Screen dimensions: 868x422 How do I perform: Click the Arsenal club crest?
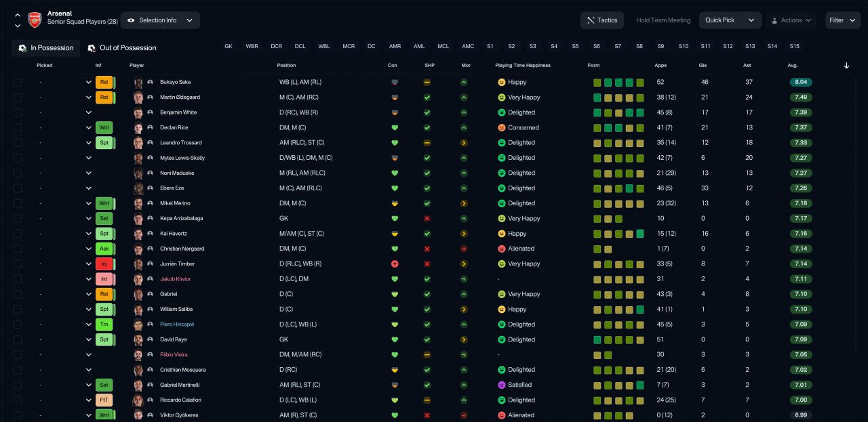point(35,20)
